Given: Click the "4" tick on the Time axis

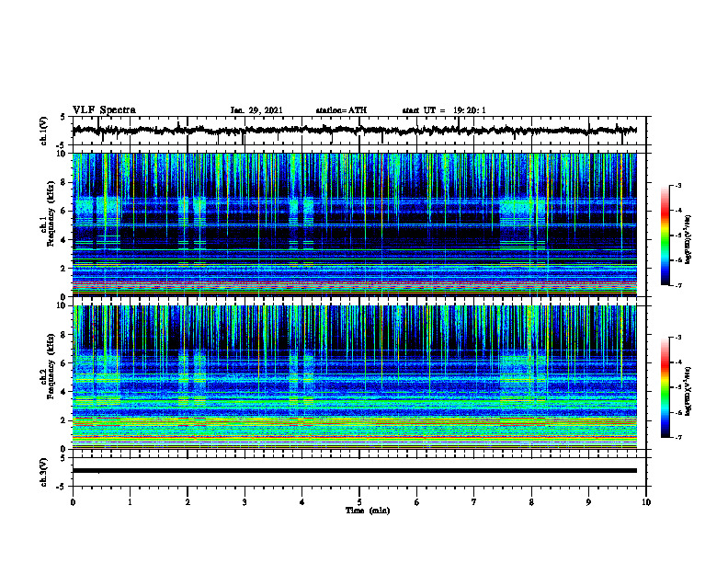Looking at the screenshot, I should [302, 502].
